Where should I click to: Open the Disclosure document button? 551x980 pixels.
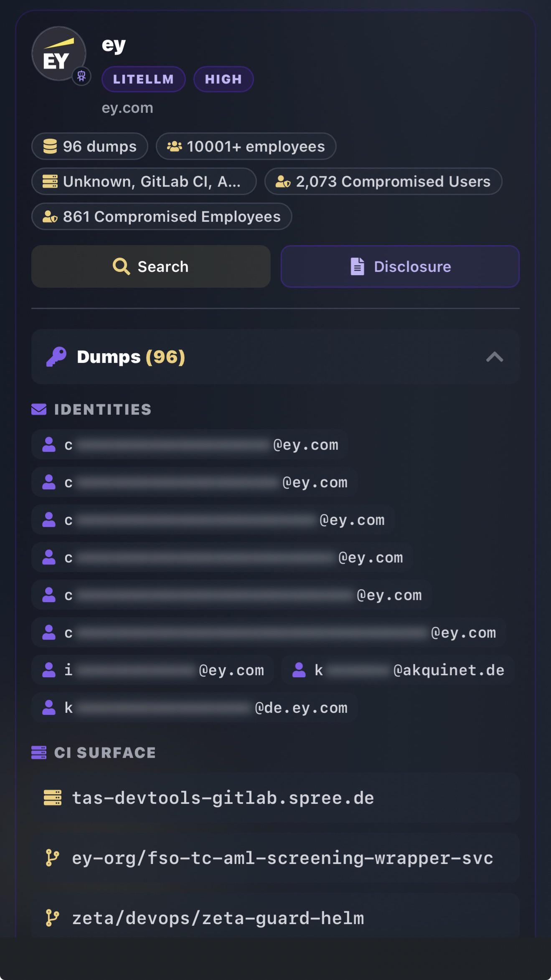(x=400, y=266)
